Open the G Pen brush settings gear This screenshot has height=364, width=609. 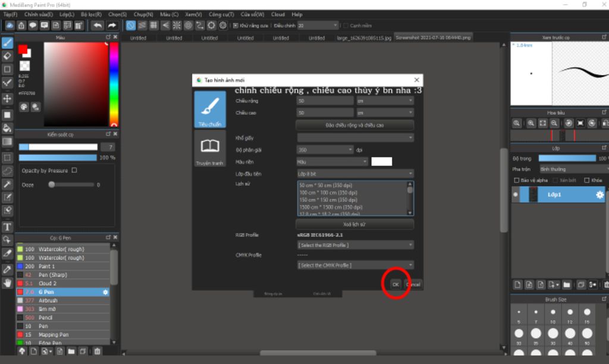[x=105, y=292]
